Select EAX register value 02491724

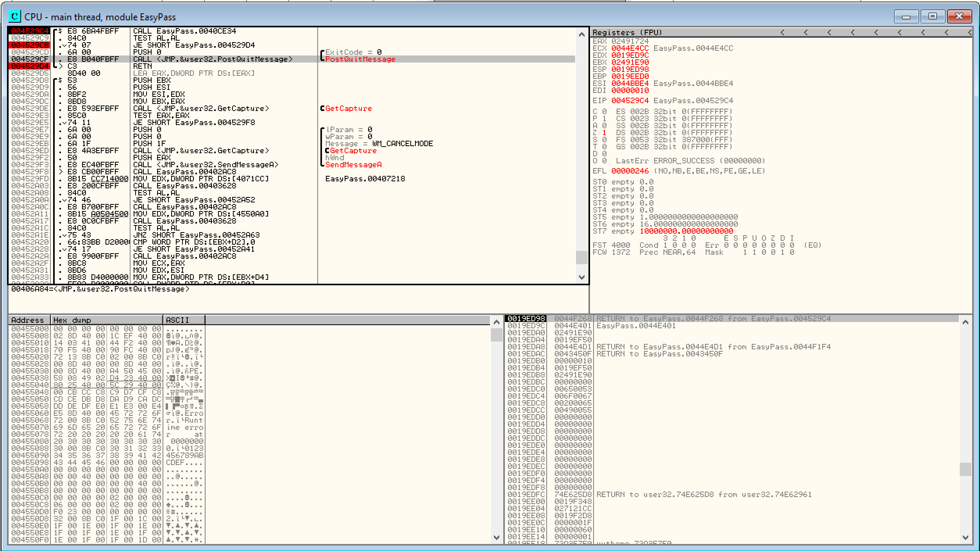coord(630,41)
